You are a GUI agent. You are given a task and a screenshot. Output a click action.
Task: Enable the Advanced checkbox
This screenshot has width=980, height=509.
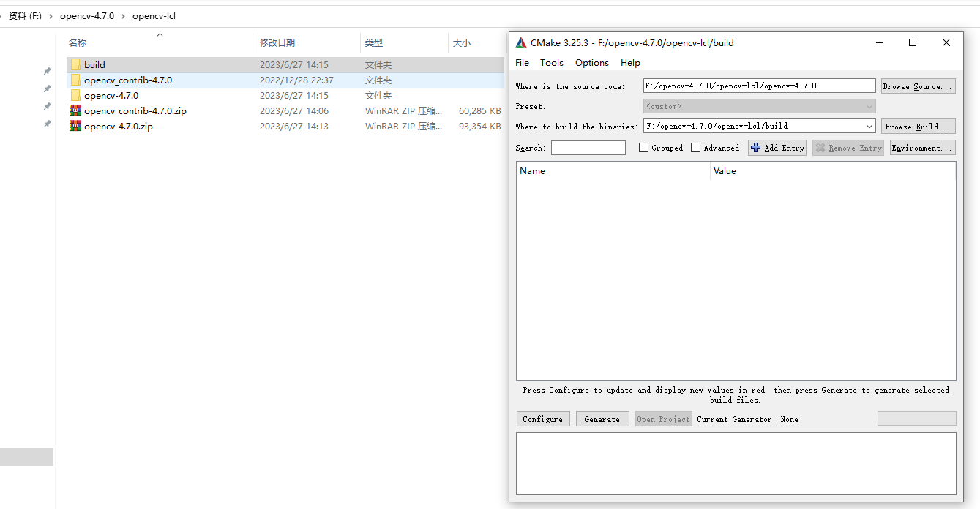pos(695,147)
